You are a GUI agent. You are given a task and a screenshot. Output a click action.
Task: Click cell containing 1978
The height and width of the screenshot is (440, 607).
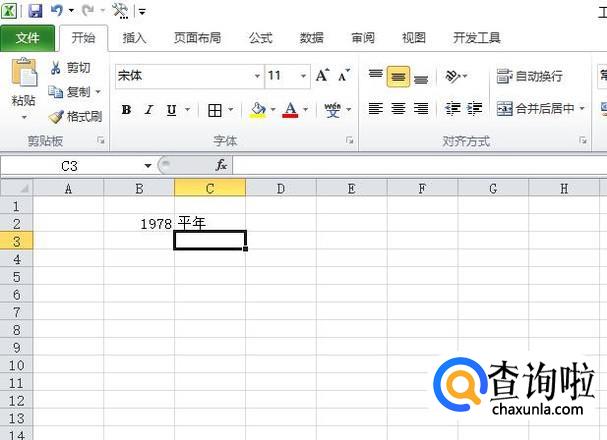[139, 224]
